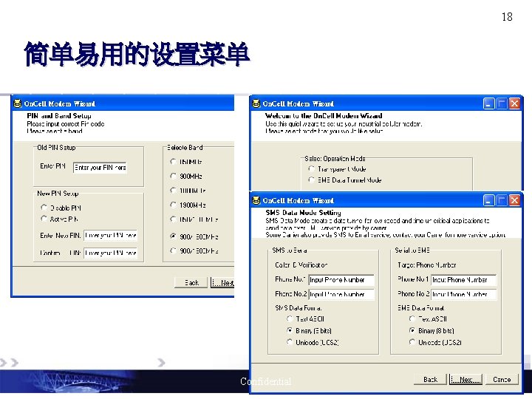Click Back in the PIN and Band Setup window
This screenshot has height=399, width=532.
click(191, 282)
